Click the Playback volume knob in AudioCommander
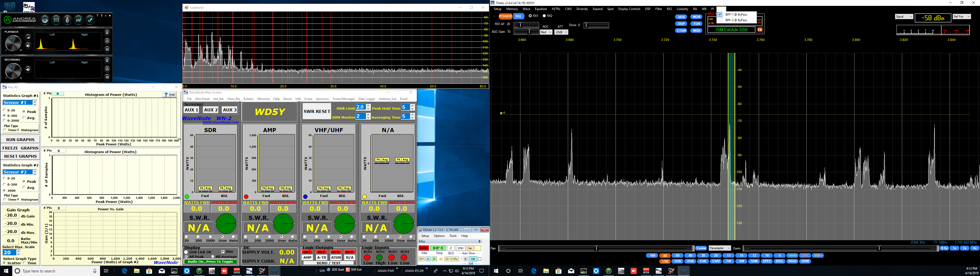This screenshot has width=980, height=276. click(x=13, y=43)
